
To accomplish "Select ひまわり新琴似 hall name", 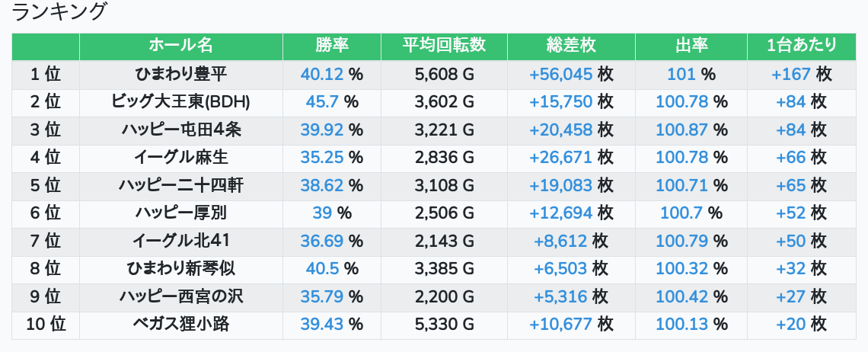I will (x=180, y=269).
